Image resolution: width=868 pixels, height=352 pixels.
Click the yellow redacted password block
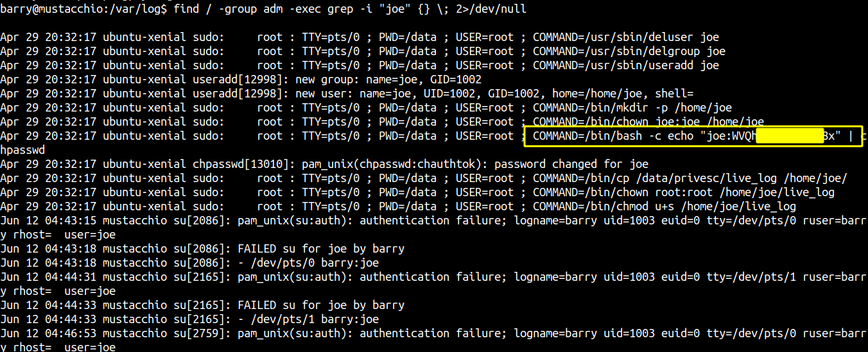click(790, 136)
